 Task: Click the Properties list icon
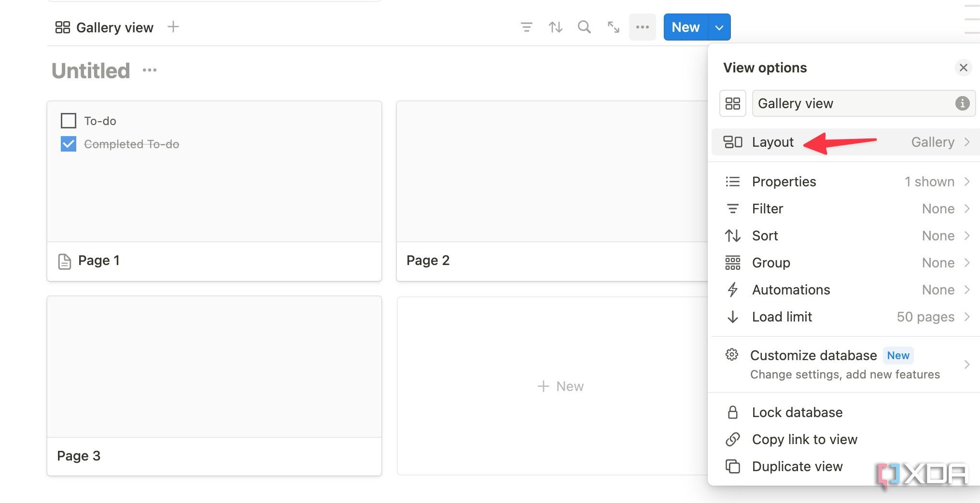point(733,182)
